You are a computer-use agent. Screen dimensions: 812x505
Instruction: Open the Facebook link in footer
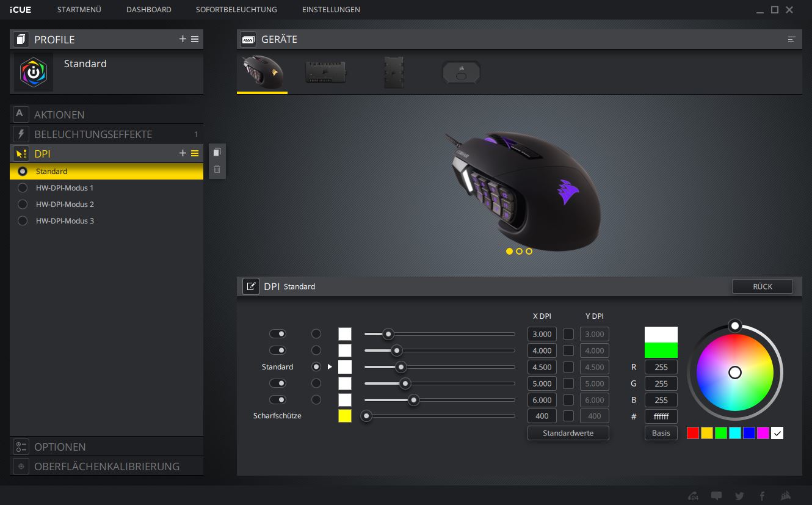point(762,496)
